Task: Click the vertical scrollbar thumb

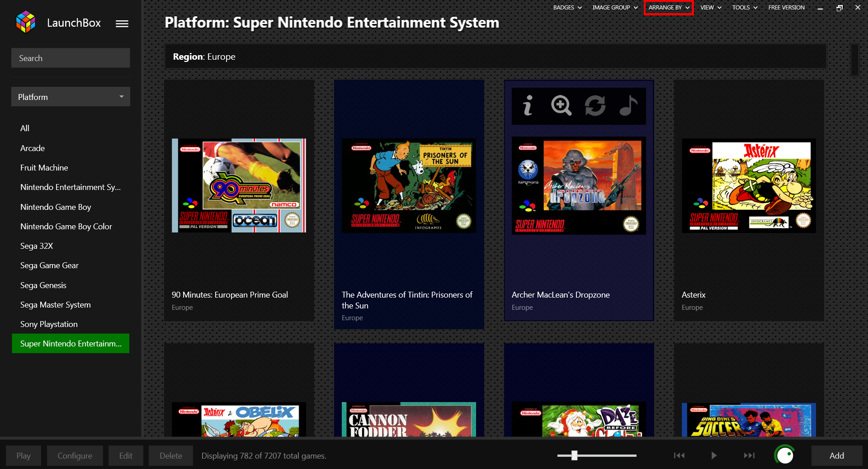Action: 854,60
